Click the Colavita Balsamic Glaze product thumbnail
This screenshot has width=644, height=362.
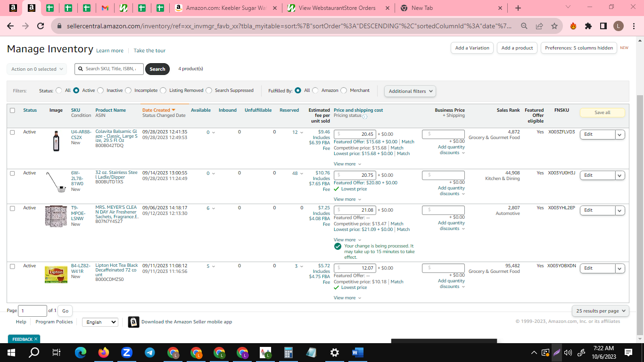pyautogui.click(x=56, y=141)
